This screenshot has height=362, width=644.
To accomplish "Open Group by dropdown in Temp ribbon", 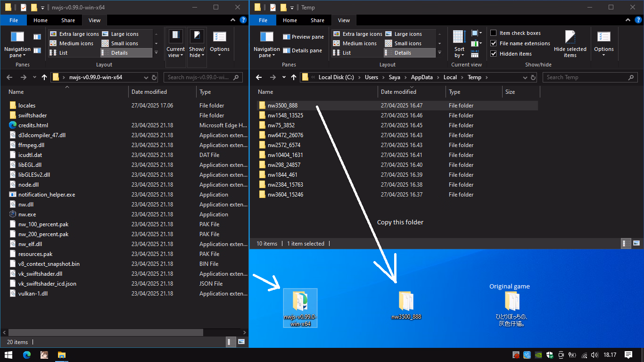I will coord(477,33).
